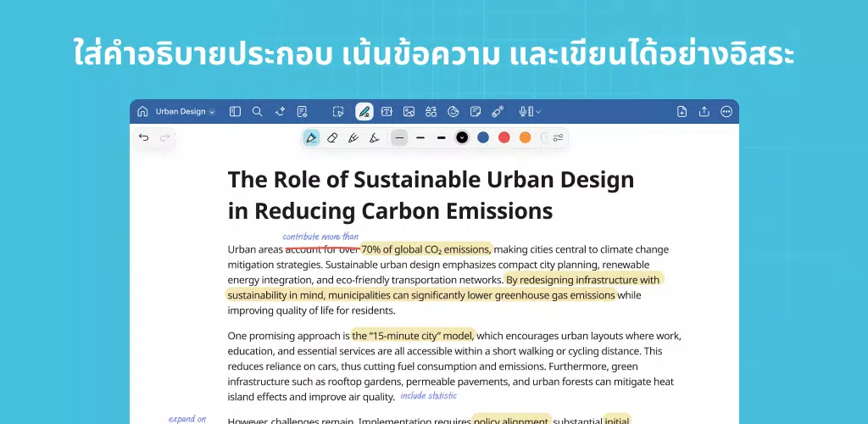Click the Undo arrow

coord(144,138)
